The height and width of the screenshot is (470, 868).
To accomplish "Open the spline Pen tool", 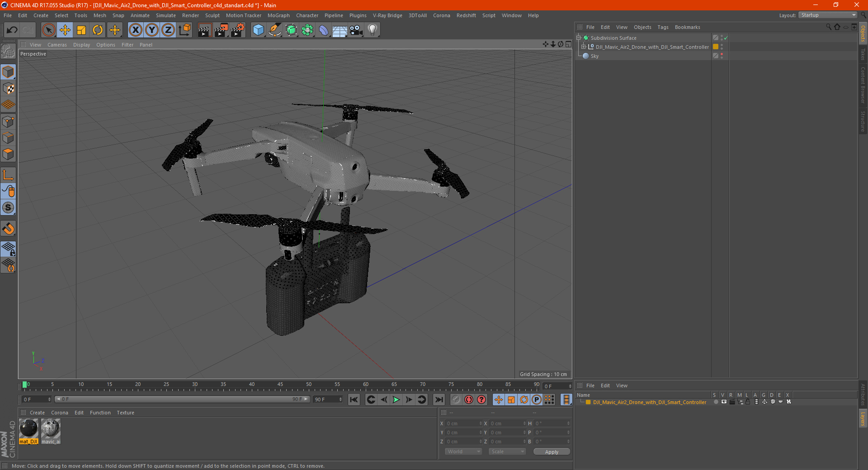I will pos(274,30).
